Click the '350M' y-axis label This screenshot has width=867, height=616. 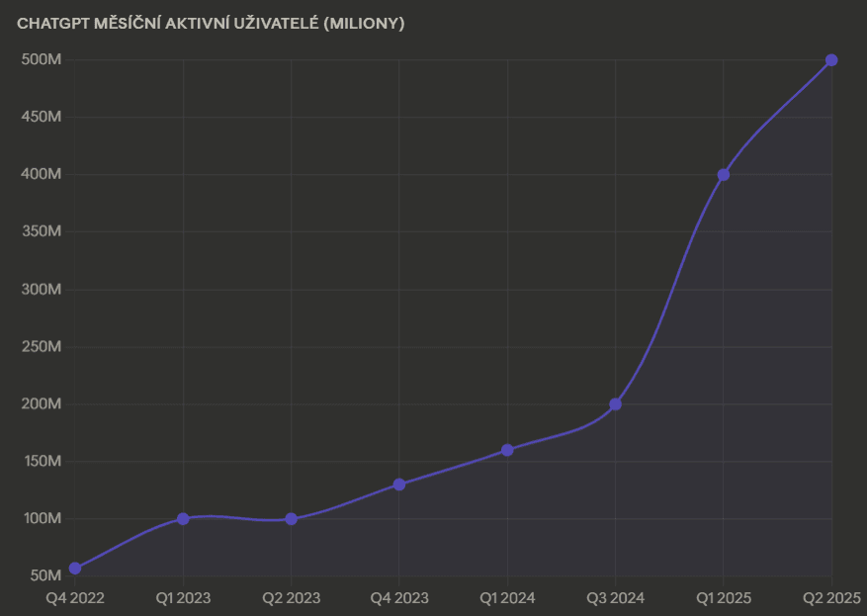coord(42,231)
